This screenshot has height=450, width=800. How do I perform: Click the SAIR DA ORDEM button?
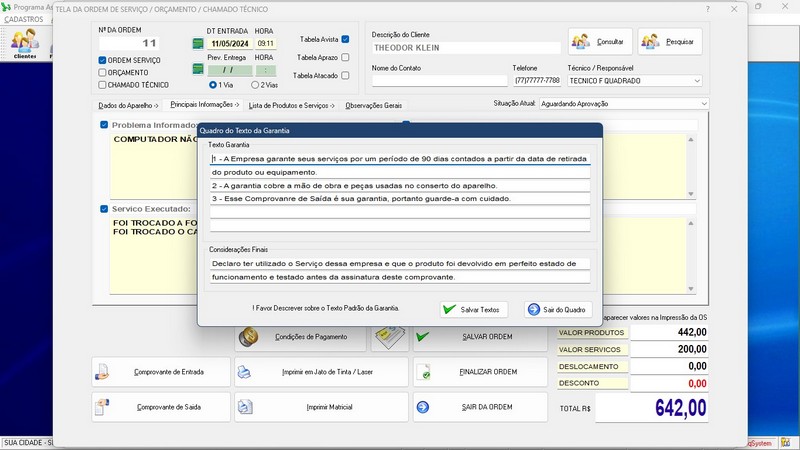point(482,407)
